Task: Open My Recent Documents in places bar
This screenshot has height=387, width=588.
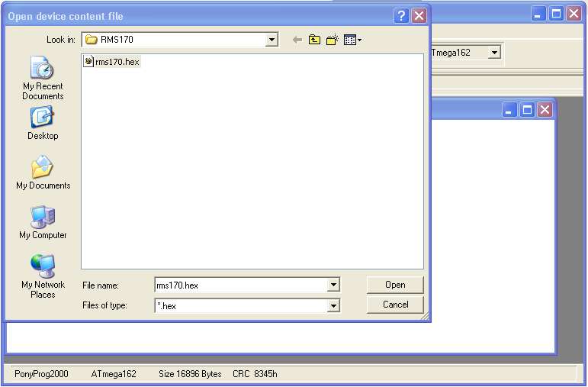Action: coord(43,79)
